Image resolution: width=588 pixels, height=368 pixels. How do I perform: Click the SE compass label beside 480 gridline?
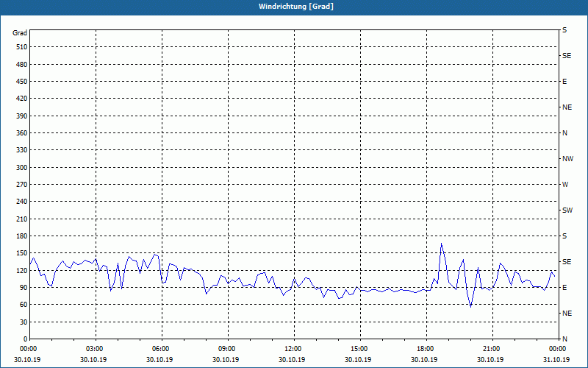(x=567, y=56)
